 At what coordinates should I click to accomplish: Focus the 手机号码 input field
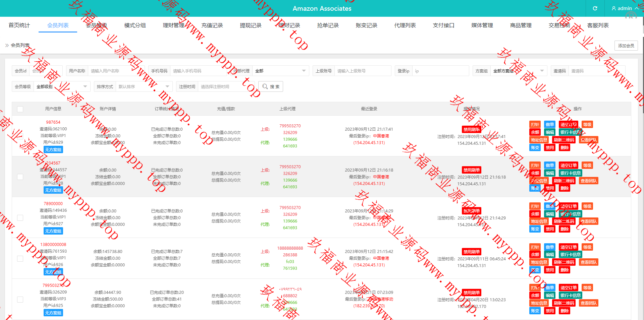click(x=198, y=71)
